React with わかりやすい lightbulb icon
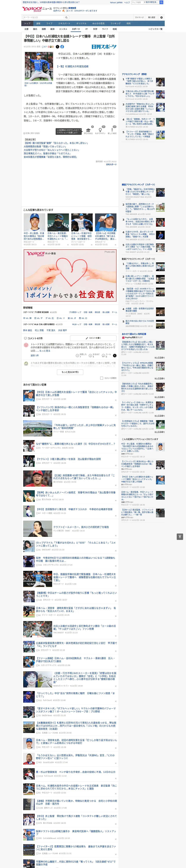 click(100, 130)
